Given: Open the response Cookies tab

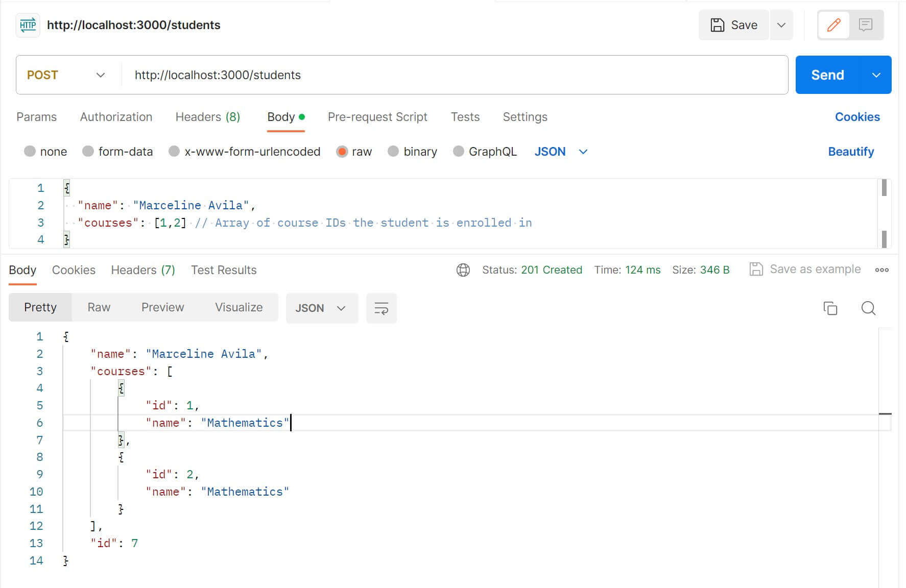Looking at the screenshot, I should click(x=74, y=270).
